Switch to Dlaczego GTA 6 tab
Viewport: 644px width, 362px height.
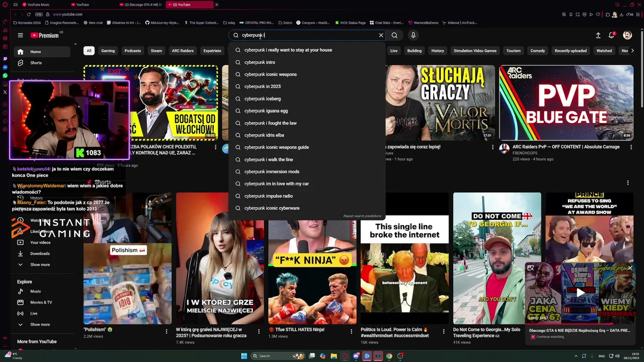tap(141, 5)
